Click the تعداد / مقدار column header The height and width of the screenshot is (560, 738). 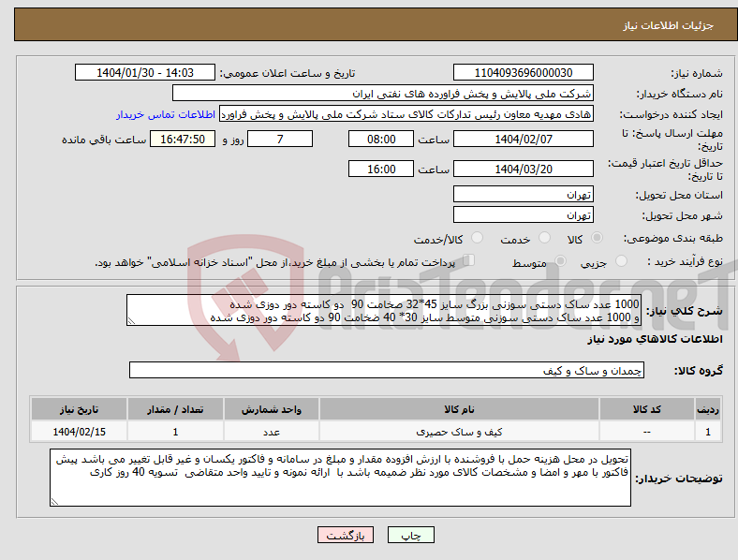coord(175,409)
